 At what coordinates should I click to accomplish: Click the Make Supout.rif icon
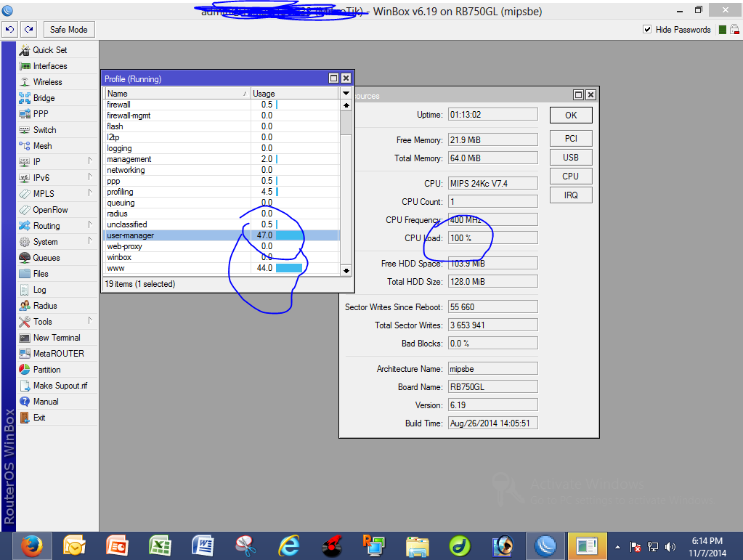25,386
